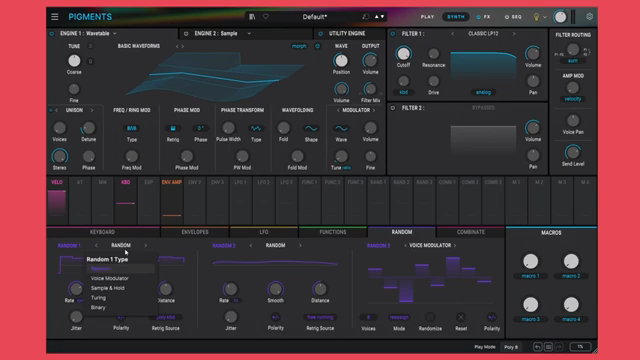The image size is (640, 360).
Task: Expand Engine 1 Wavetable type dropdown
Action: click(x=115, y=33)
